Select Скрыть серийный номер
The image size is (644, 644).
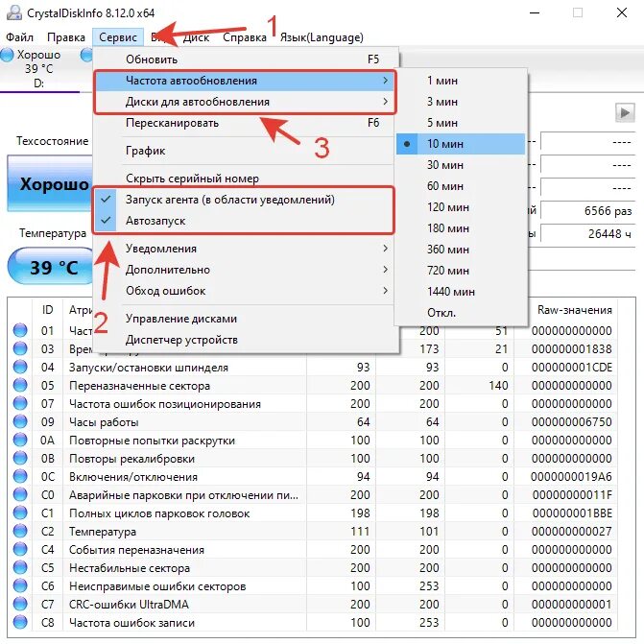click(245, 179)
